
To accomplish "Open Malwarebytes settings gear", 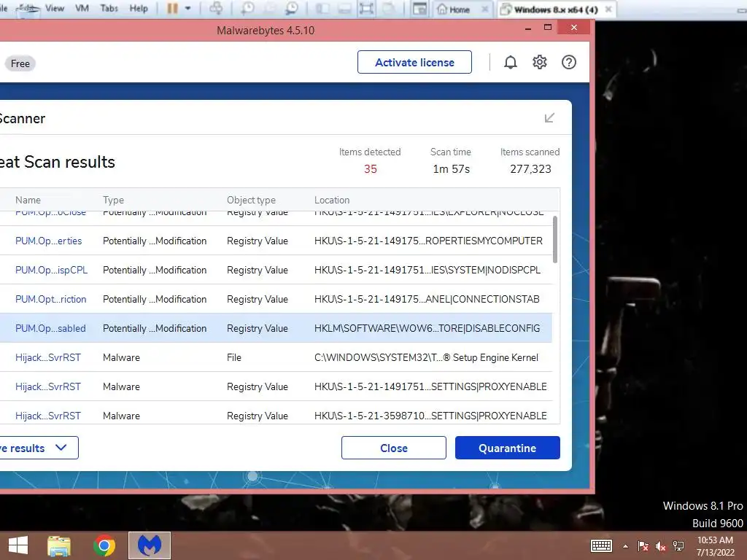I will [x=539, y=63].
